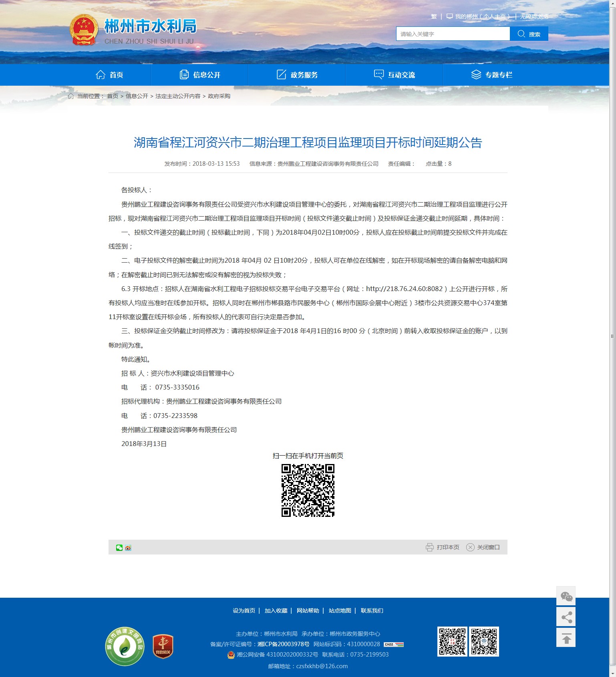Click the phone number 0735-3335016

(x=177, y=387)
